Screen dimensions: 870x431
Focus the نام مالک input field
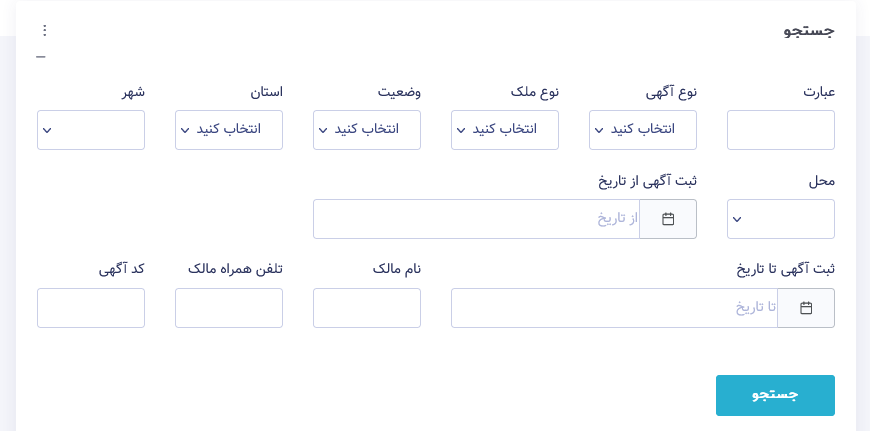click(x=367, y=308)
